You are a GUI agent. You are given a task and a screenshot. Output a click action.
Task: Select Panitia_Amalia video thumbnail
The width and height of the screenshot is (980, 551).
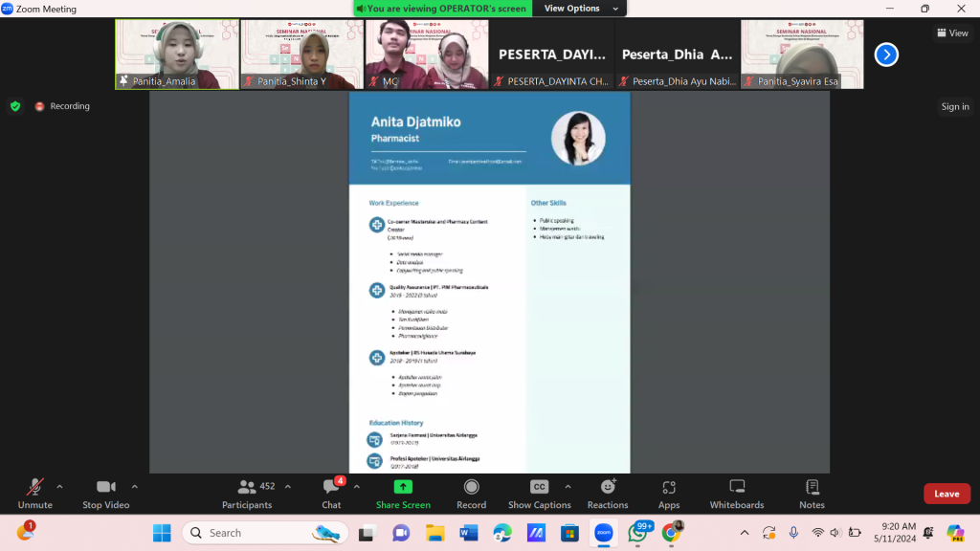tap(176, 55)
